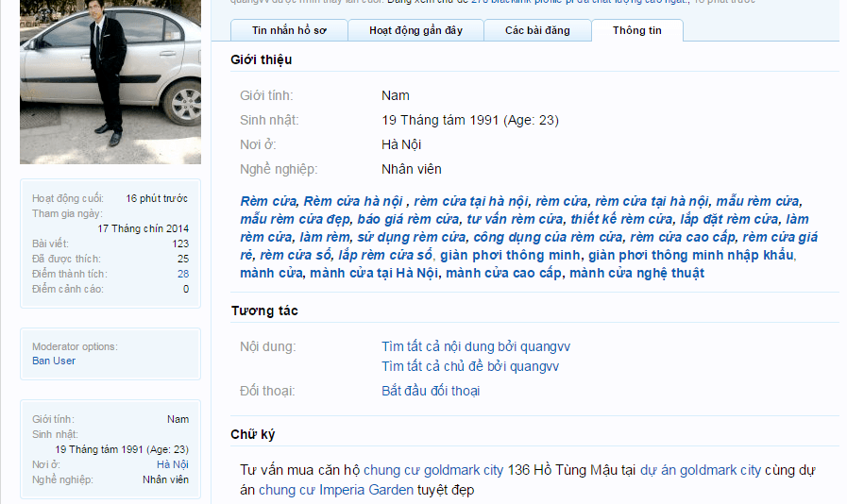Click the báo giá rèm cửa link

point(409,219)
